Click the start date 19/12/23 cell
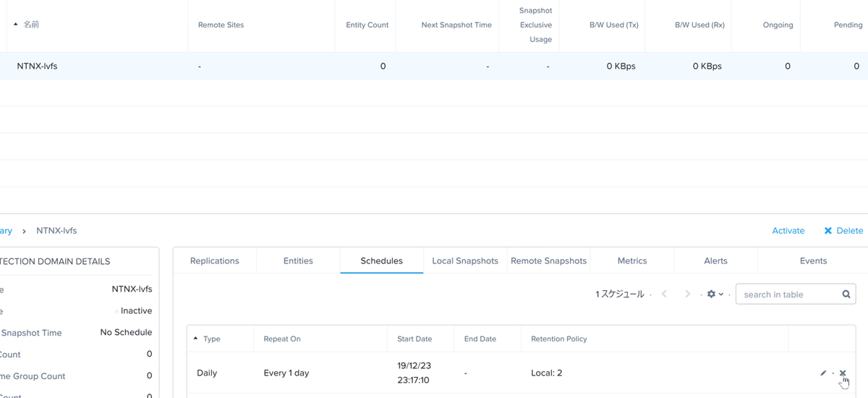Screen dimensions: 868x398 (x=414, y=373)
